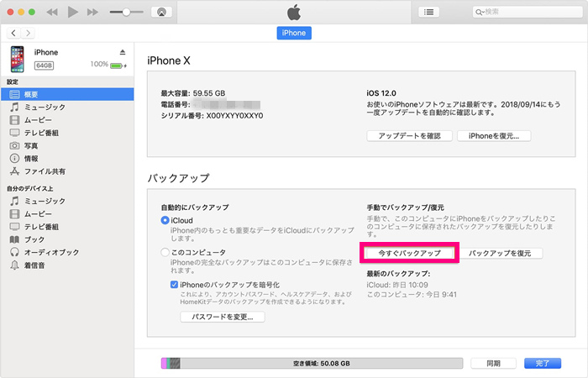Open テレビ番組 under 自分のデバイス上
The width and height of the screenshot is (588, 378).
pos(67,227)
